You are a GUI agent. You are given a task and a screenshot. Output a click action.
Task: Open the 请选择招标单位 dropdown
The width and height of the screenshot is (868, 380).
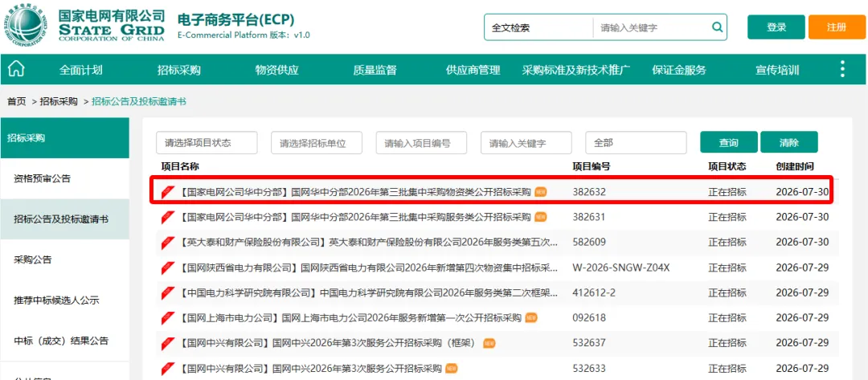tap(317, 143)
